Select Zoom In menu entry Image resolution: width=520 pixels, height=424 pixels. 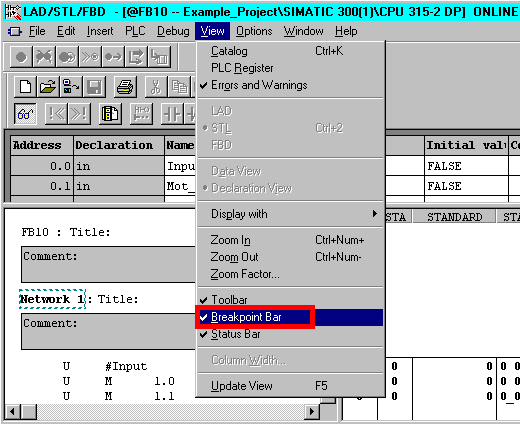(290, 240)
